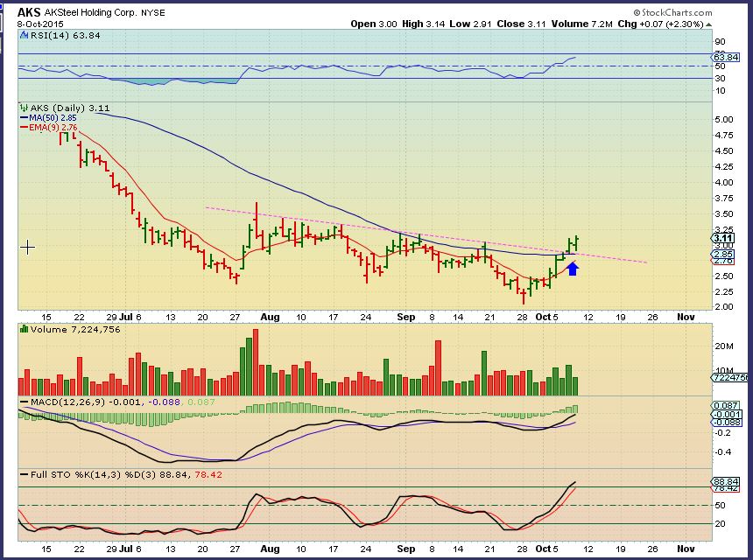The image size is (753, 560).
Task: Click the Nov label on the price chart axis
Action: [x=686, y=318]
